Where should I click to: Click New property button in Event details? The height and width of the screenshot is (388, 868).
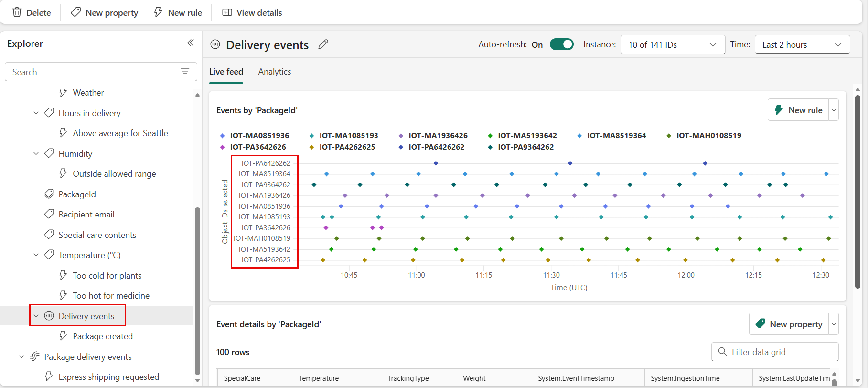(789, 324)
